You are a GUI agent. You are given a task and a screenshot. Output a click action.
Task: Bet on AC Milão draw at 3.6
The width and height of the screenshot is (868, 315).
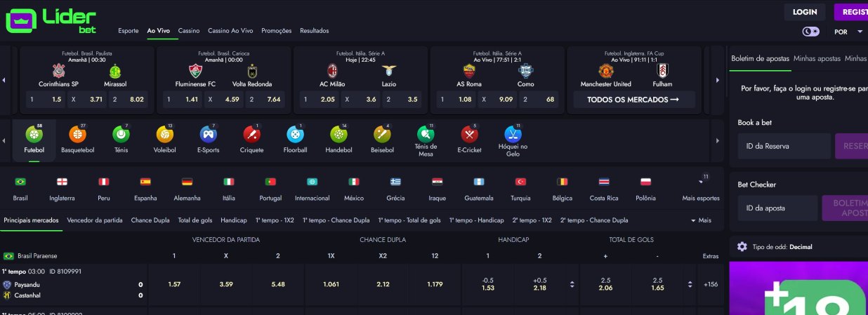click(360, 100)
